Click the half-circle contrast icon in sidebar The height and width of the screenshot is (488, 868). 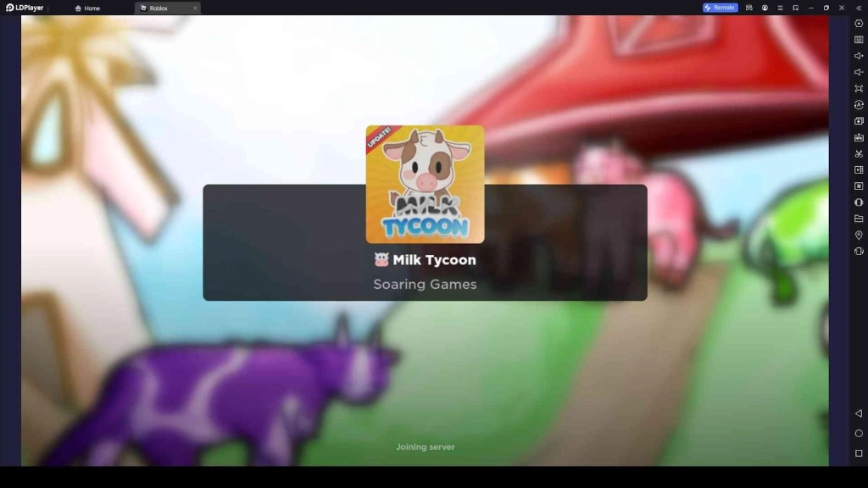(859, 202)
